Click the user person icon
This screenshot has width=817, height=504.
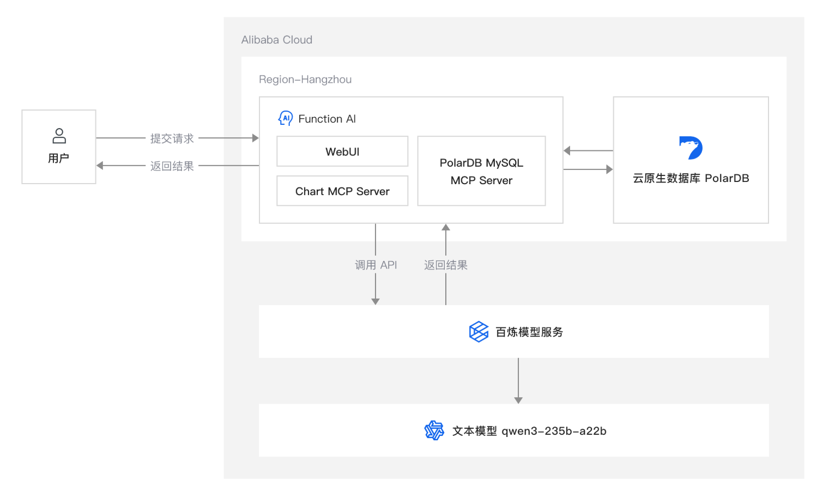point(59,136)
